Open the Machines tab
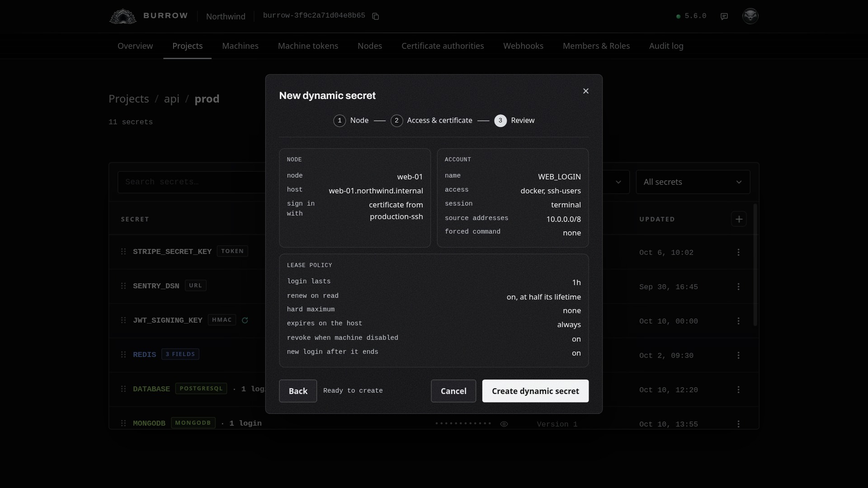The height and width of the screenshot is (488, 868). pos(240,46)
